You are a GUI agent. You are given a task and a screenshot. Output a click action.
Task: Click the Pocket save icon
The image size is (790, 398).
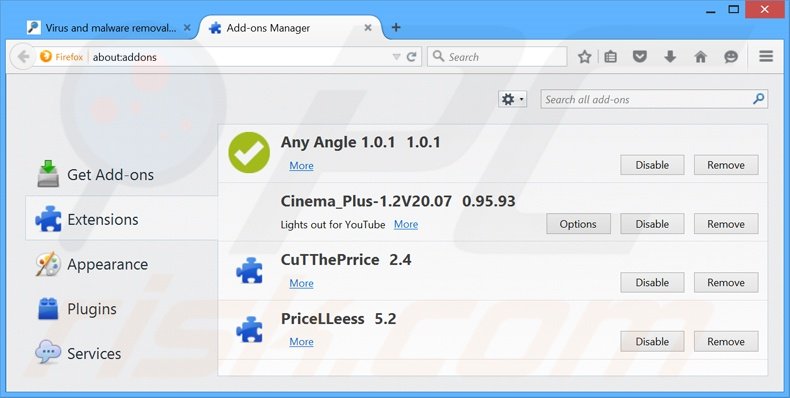(640, 57)
